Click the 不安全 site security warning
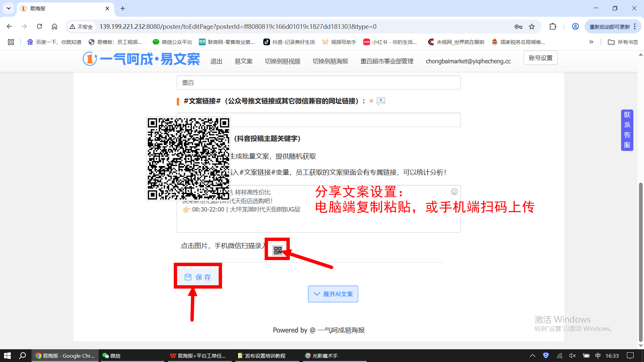644x362 pixels. coord(81,26)
